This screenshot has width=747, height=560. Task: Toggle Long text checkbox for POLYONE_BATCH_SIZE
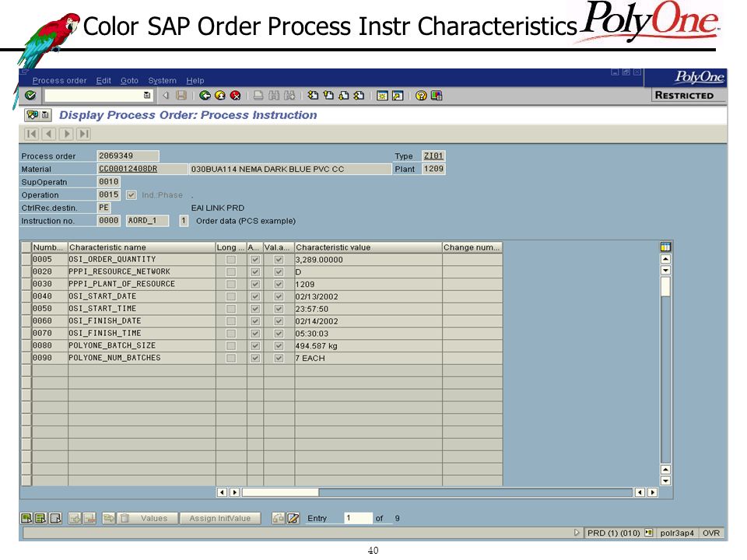pos(231,345)
